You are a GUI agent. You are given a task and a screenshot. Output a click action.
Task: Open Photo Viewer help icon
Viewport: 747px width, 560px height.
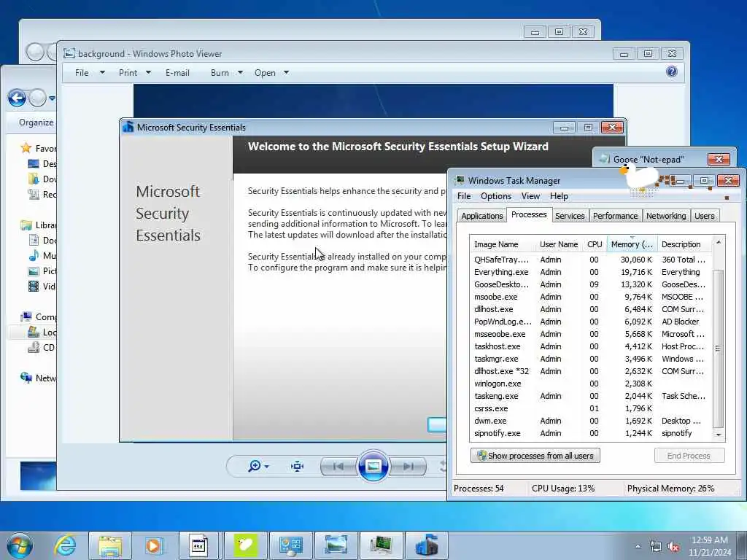coord(671,72)
